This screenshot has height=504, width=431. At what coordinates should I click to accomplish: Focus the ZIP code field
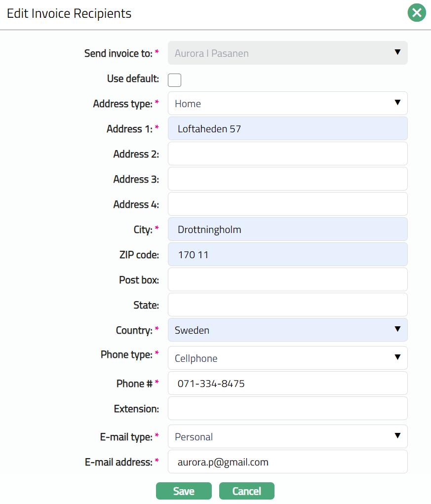287,255
